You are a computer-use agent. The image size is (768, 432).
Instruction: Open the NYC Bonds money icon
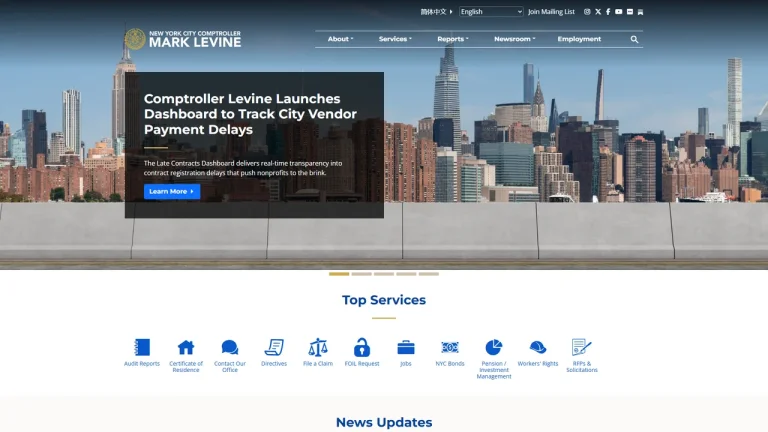pyautogui.click(x=450, y=347)
